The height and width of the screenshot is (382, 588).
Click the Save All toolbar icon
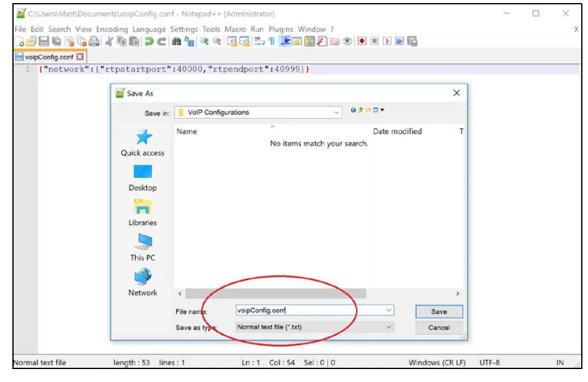(x=56, y=41)
